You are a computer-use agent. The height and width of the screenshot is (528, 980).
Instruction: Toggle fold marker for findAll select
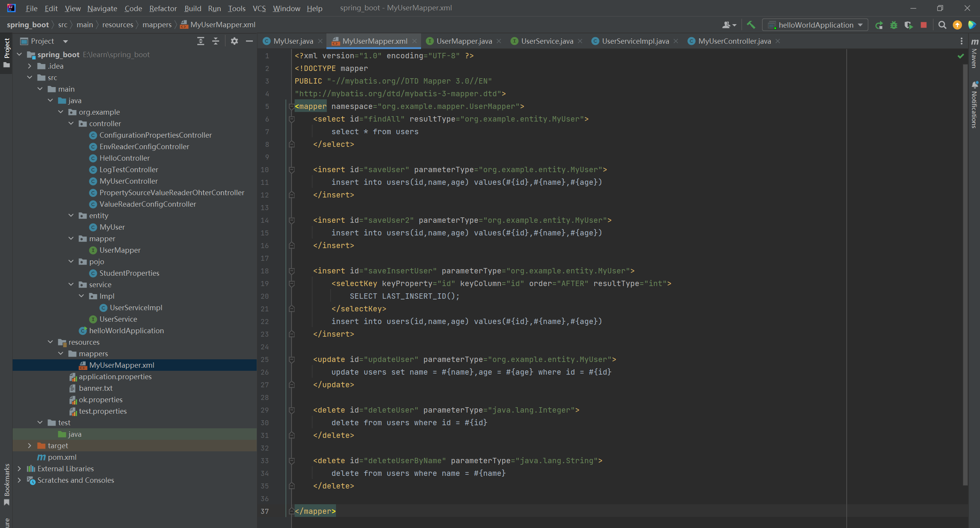[292, 119]
